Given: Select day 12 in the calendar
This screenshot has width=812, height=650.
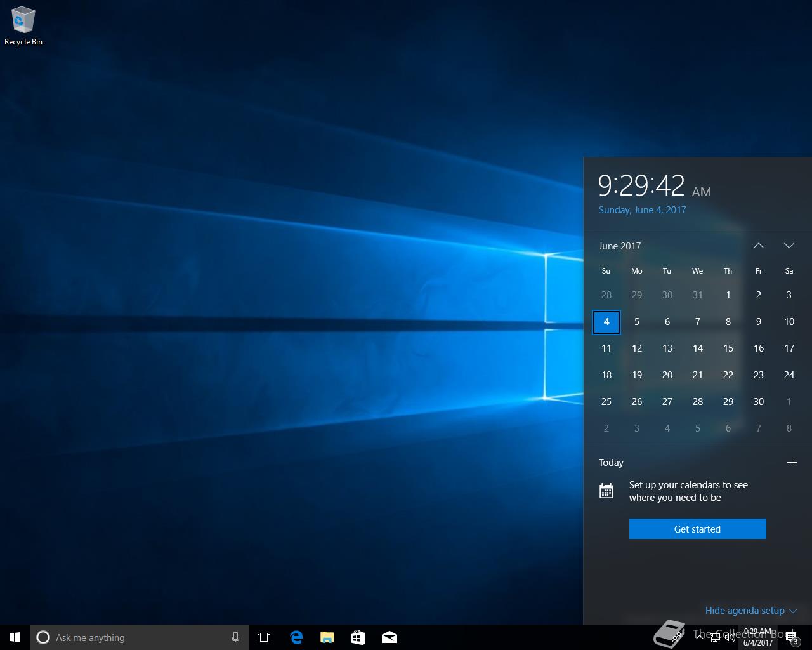Looking at the screenshot, I should (x=637, y=348).
